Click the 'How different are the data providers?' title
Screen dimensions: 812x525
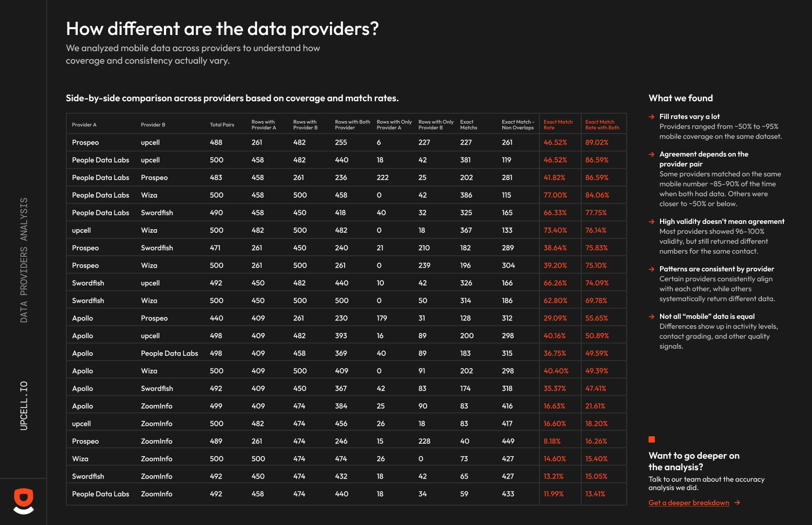222,29
